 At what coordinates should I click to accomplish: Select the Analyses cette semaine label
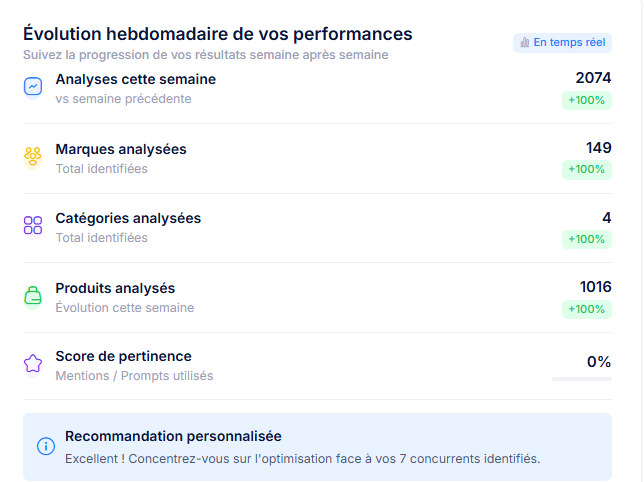(135, 79)
